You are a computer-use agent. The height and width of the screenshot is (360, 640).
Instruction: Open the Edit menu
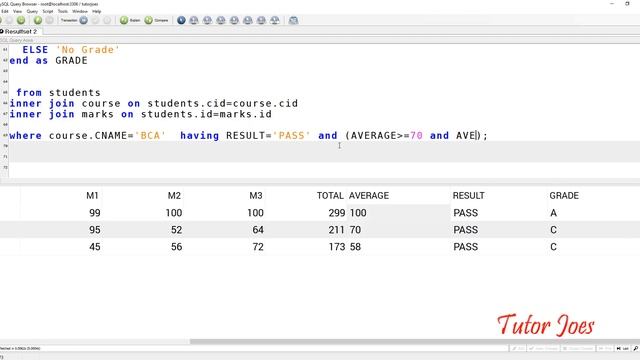4,11
